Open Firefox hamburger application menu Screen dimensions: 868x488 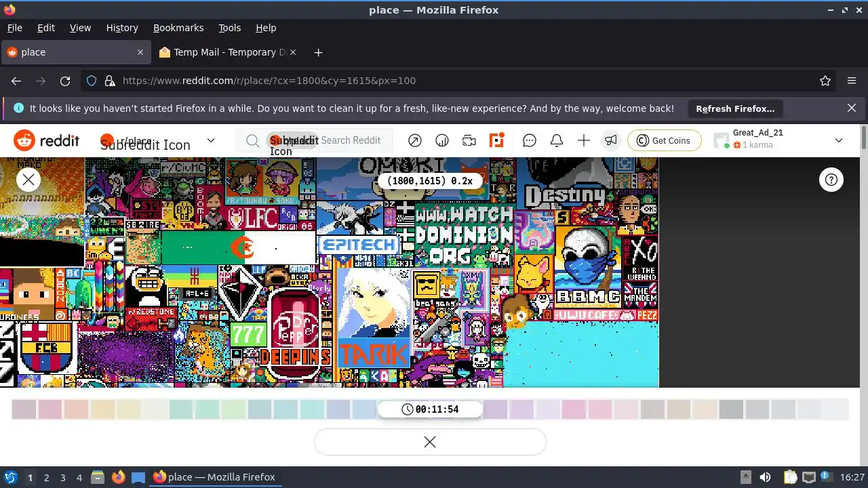coord(852,81)
